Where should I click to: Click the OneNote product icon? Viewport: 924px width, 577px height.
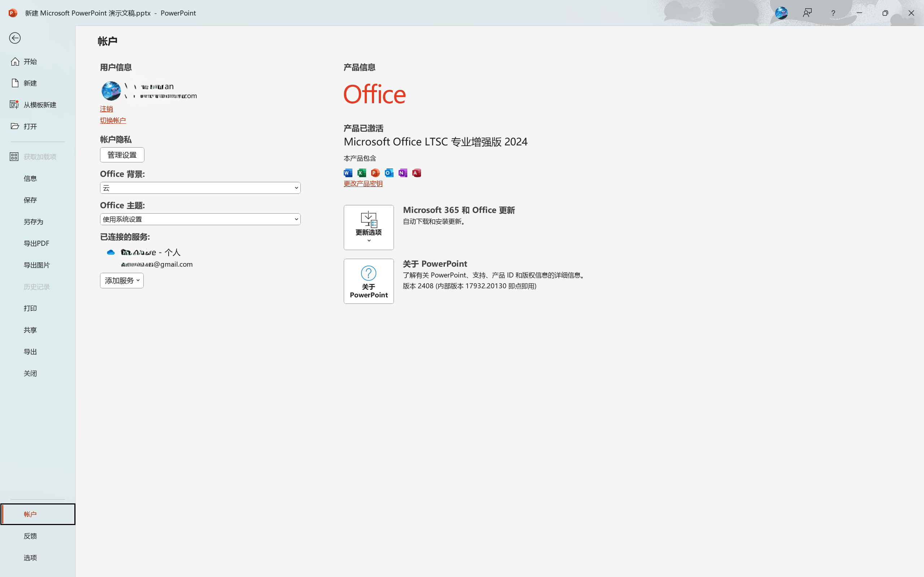point(403,173)
